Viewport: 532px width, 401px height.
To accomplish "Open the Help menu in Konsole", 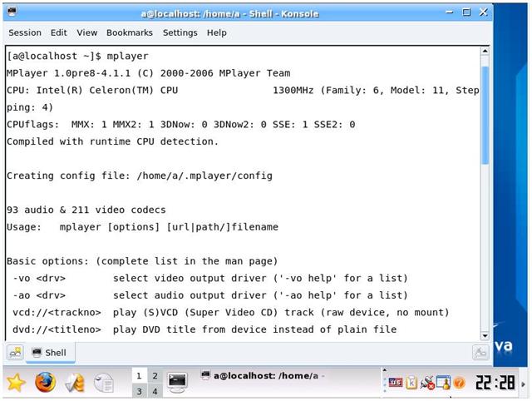I will point(216,32).
